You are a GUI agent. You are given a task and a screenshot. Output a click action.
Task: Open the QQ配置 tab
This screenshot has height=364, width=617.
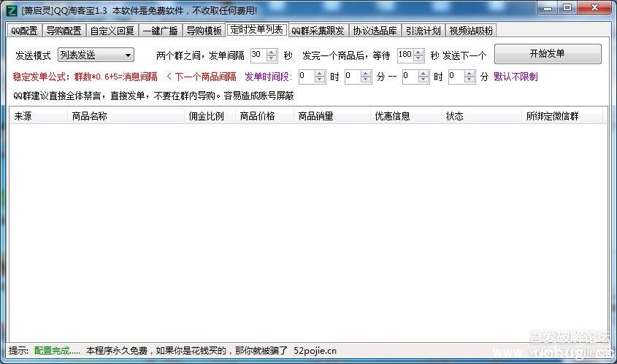coord(24,31)
